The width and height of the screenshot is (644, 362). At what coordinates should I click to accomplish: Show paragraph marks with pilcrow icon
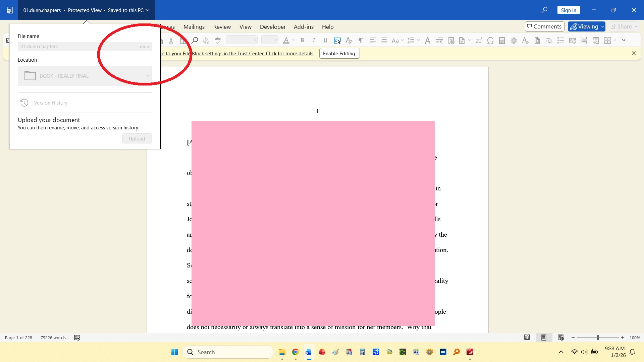(361, 41)
